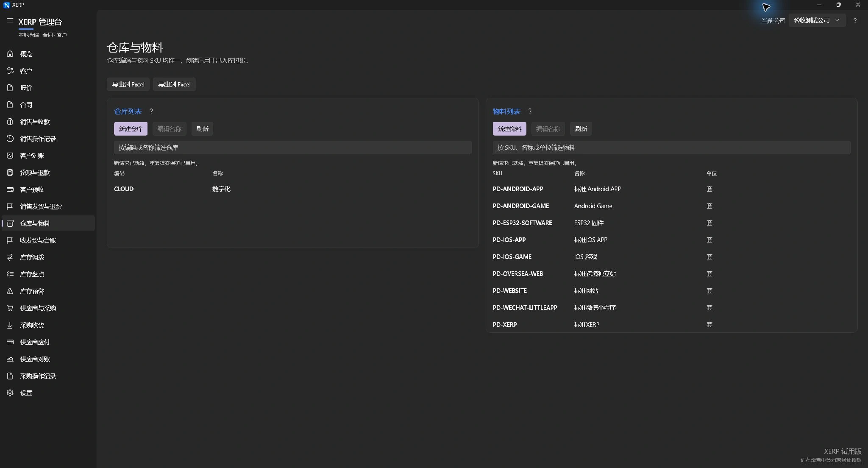This screenshot has width=868, height=468.
Task: Open 客户 customers people icon
Action: (x=10, y=71)
